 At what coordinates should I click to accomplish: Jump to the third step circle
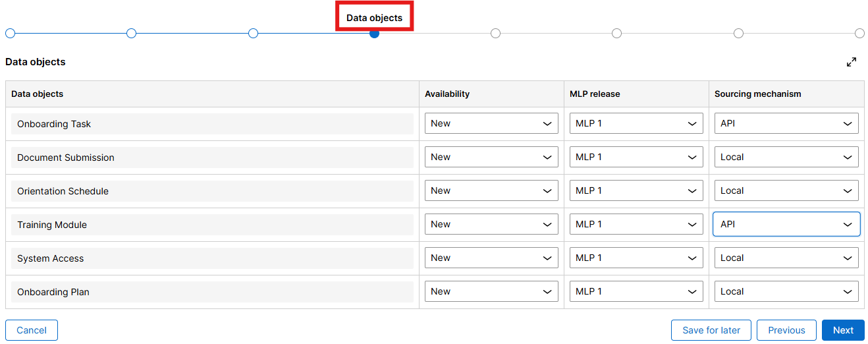253,33
